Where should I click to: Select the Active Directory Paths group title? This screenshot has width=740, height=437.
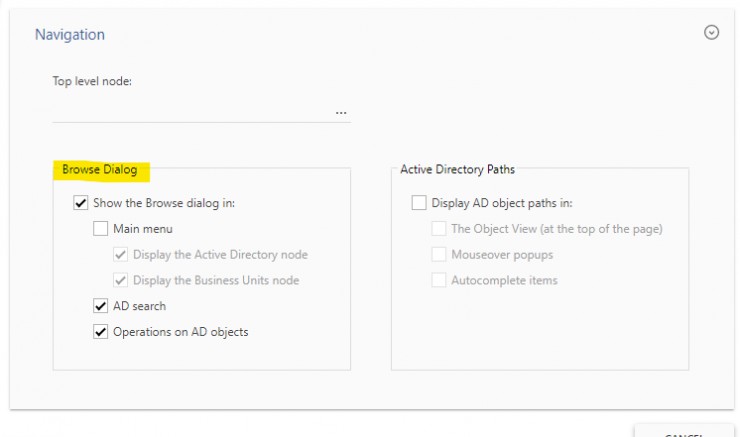457,169
